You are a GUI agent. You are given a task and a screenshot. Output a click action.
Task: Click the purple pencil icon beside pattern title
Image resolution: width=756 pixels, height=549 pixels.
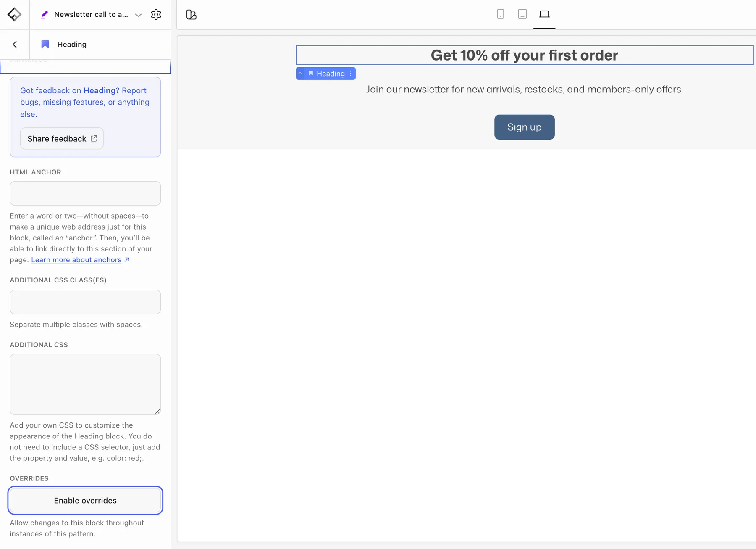click(x=44, y=15)
